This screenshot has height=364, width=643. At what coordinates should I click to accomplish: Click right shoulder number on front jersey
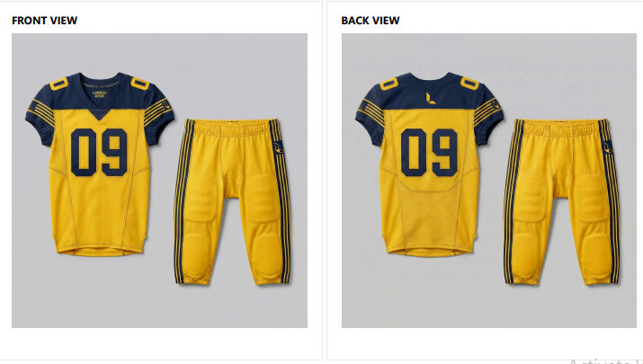pos(139,84)
